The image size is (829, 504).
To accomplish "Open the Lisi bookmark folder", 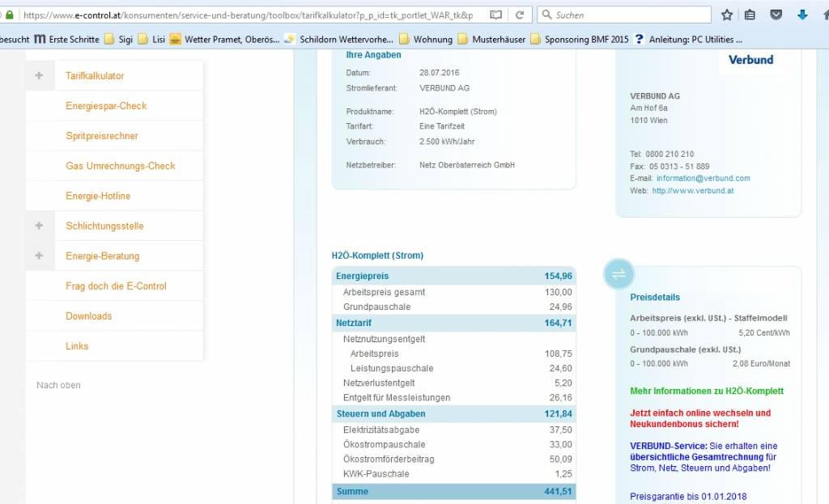I will pyautogui.click(x=151, y=39).
